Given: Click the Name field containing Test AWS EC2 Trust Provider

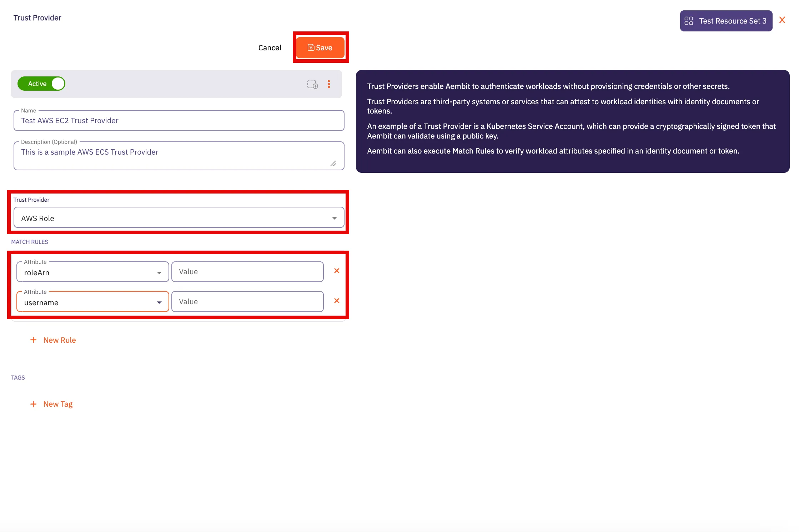Looking at the screenshot, I should tap(179, 120).
